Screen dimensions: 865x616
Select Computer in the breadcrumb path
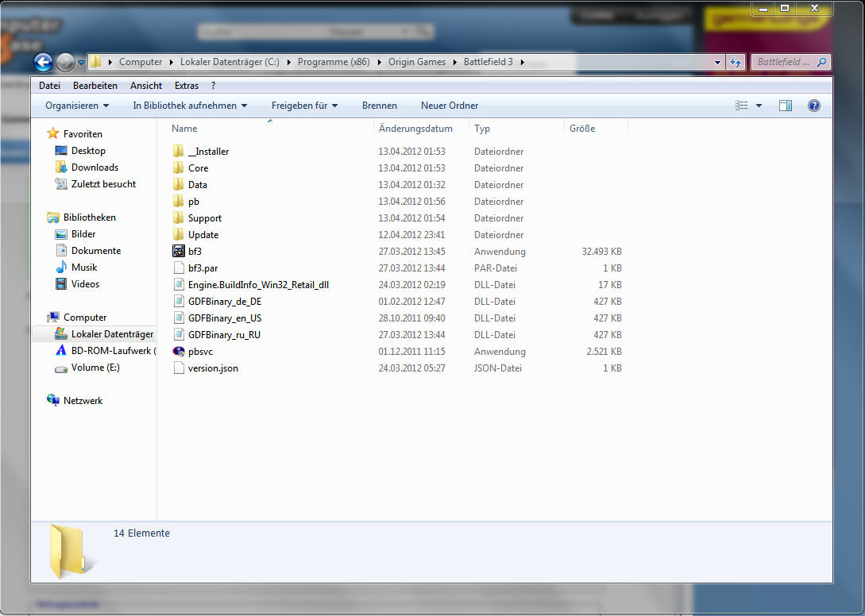tap(141, 62)
